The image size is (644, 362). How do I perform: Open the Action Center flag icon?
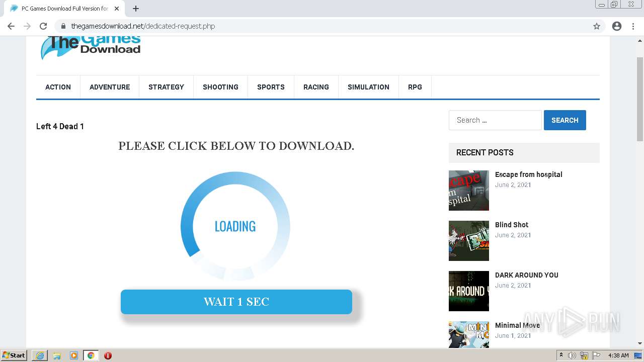pos(596,355)
